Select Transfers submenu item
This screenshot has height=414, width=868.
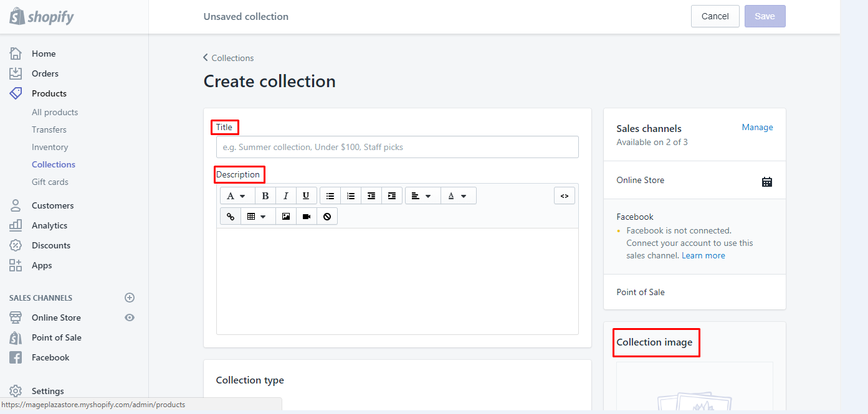[49, 129]
